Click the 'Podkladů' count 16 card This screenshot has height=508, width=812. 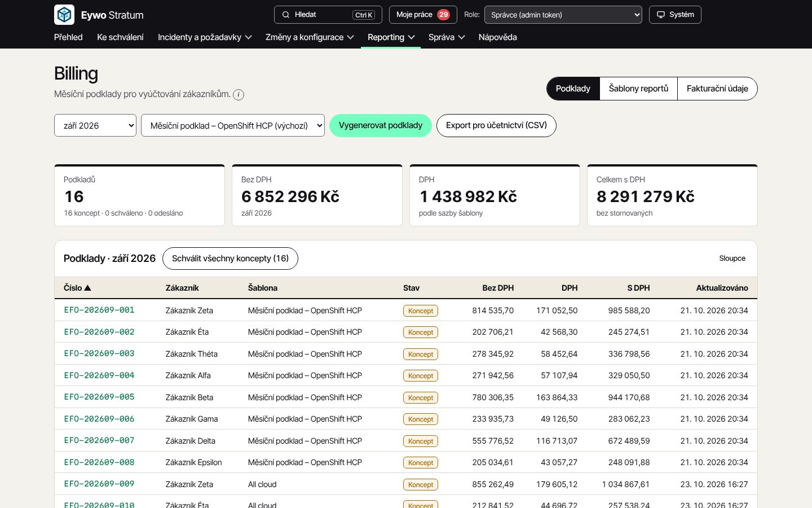pos(139,195)
